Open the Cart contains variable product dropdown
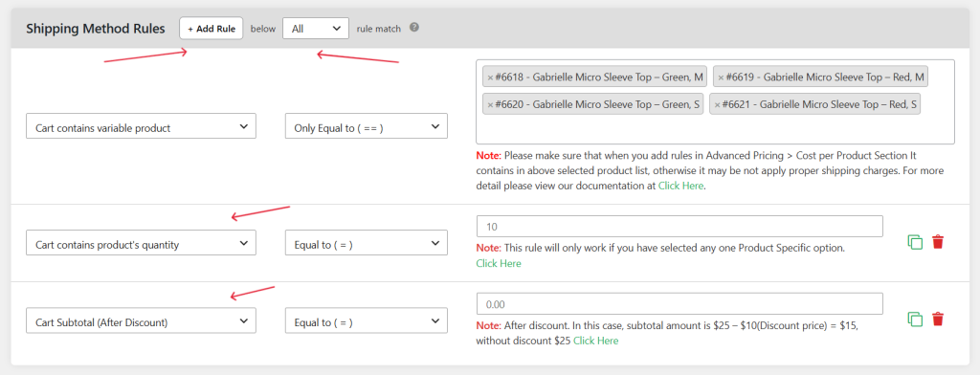This screenshot has height=375, width=980. pyautogui.click(x=142, y=125)
